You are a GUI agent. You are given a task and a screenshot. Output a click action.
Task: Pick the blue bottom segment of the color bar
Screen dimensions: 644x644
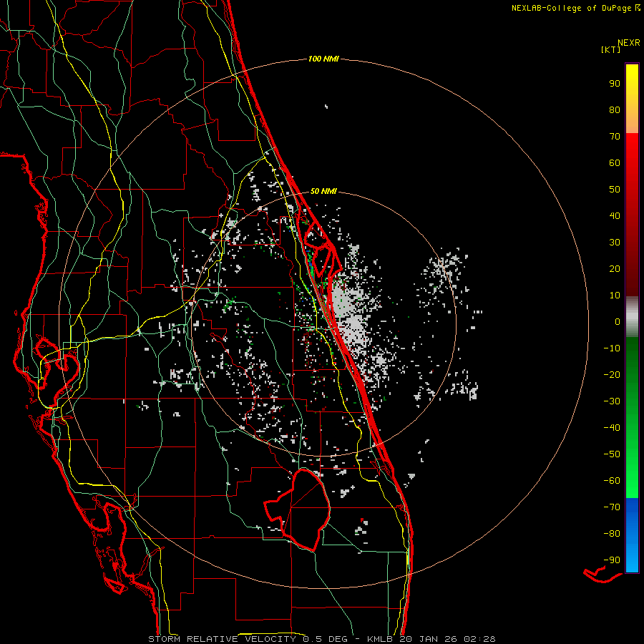point(632,535)
